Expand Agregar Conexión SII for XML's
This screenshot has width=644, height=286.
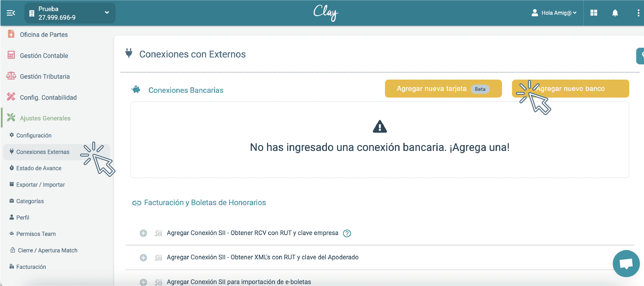(143, 257)
